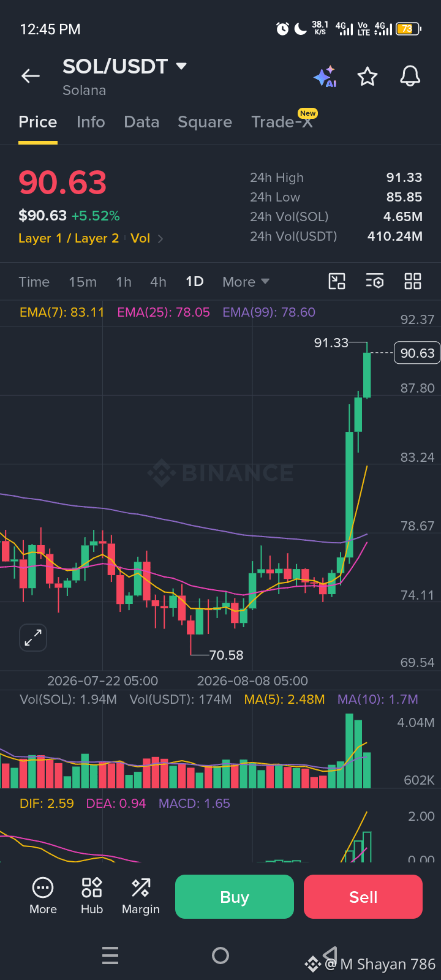The image size is (441, 980).
Task: Switch to the Info tab
Action: click(91, 122)
